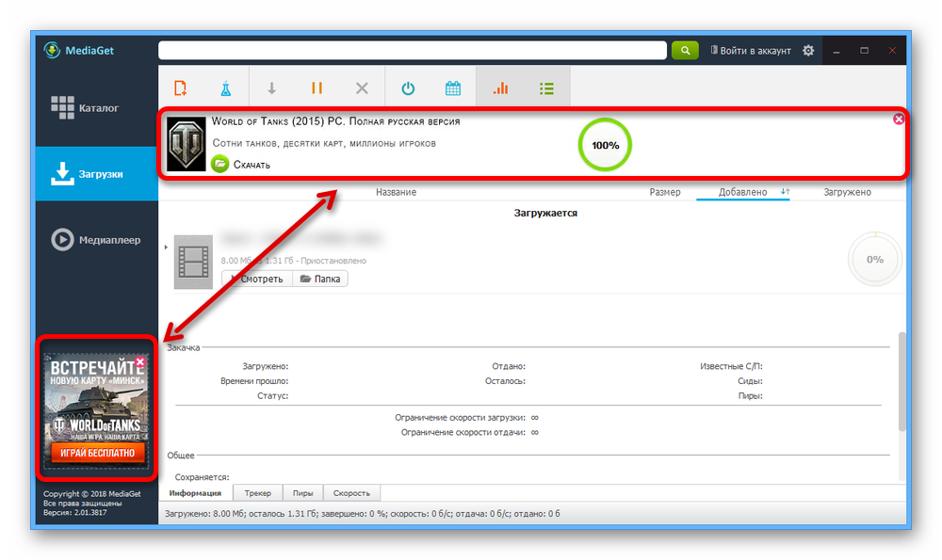Sort list by Добавлено column
This screenshot has width=942, height=560.
[743, 192]
